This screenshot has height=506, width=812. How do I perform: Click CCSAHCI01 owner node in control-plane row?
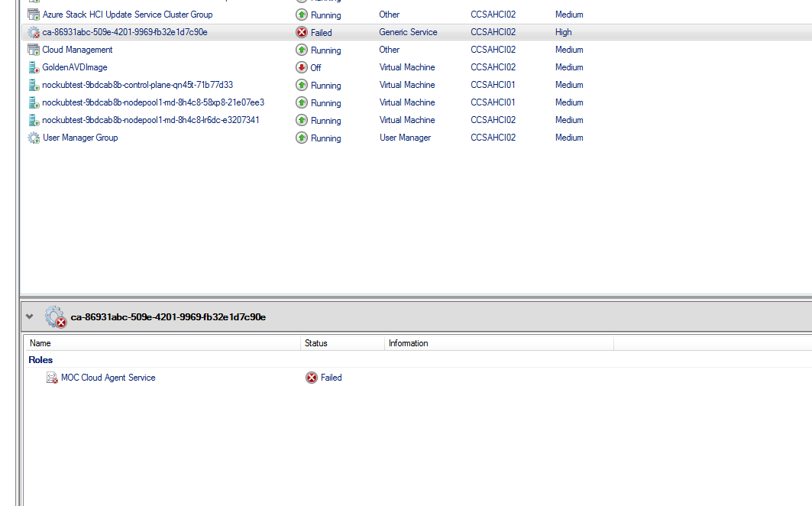[493, 85]
